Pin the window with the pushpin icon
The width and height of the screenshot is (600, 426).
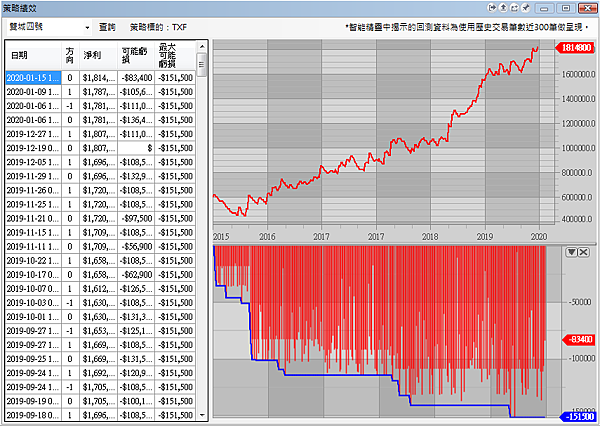[526, 8]
